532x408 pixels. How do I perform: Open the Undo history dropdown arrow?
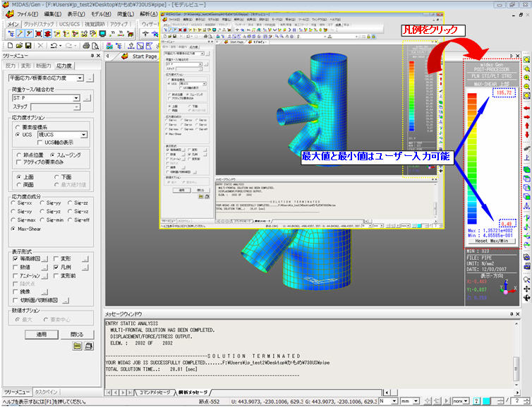point(61,46)
